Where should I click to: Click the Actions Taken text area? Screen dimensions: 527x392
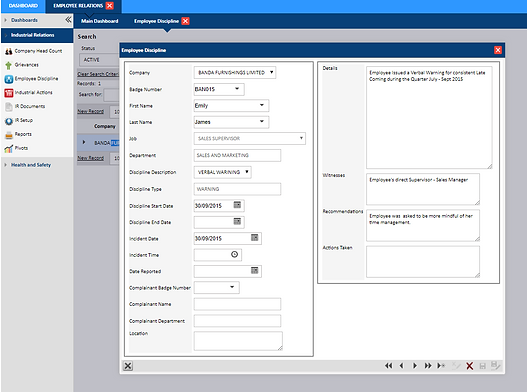(x=423, y=262)
